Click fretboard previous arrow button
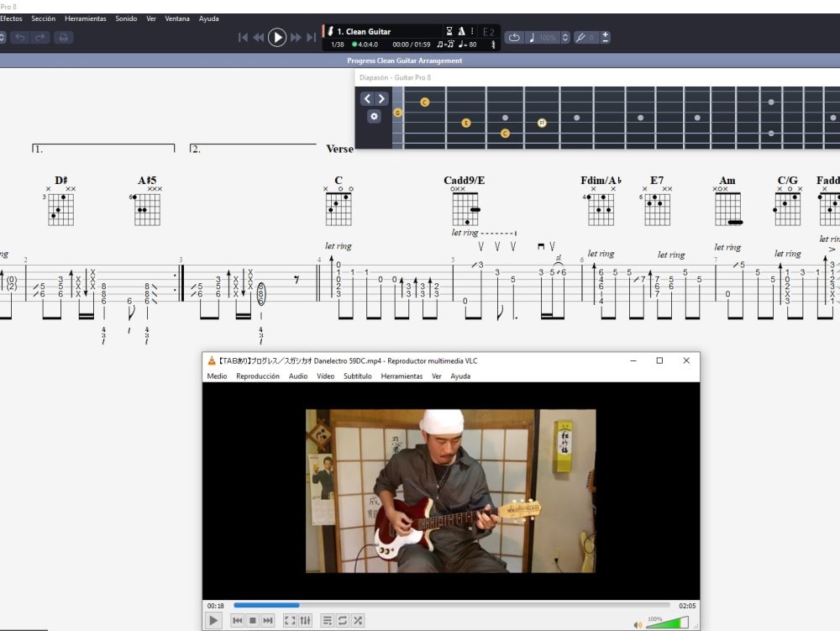Viewport: 840px width, 631px height. tap(367, 98)
